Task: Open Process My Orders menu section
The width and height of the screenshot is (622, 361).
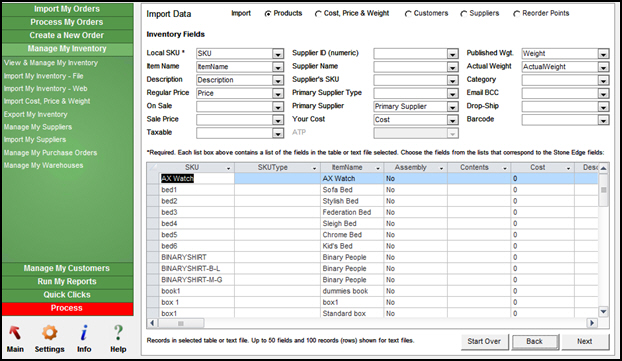Action: click(67, 22)
